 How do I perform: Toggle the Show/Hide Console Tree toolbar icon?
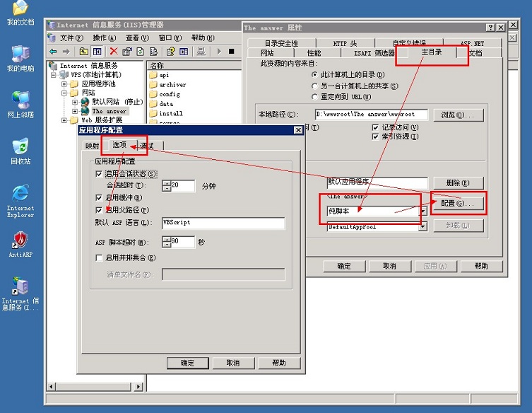[97, 52]
